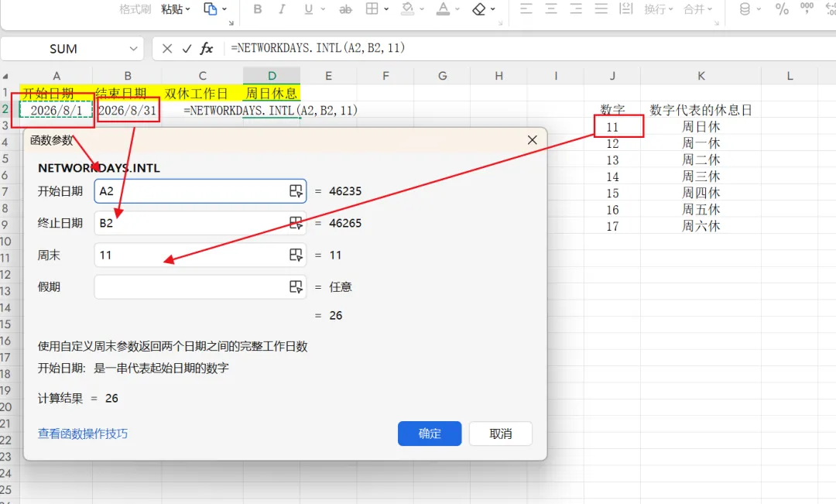This screenshot has width=836, height=504.
Task: Click the align left icon
Action: click(526, 9)
